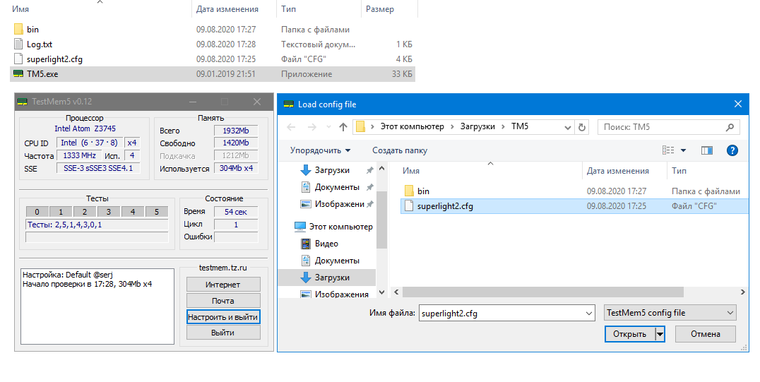The width and height of the screenshot is (760, 382).
Task: Open the dialog help question mark icon
Action: click(x=732, y=150)
